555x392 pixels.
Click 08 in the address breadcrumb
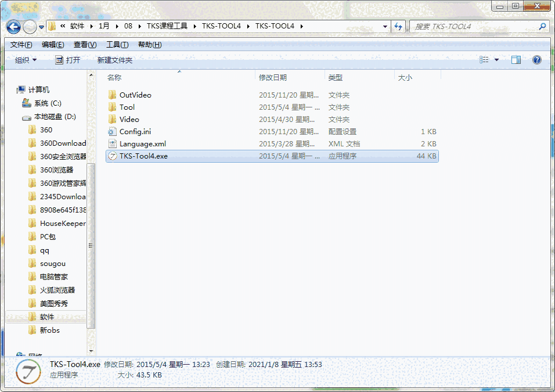pyautogui.click(x=128, y=26)
